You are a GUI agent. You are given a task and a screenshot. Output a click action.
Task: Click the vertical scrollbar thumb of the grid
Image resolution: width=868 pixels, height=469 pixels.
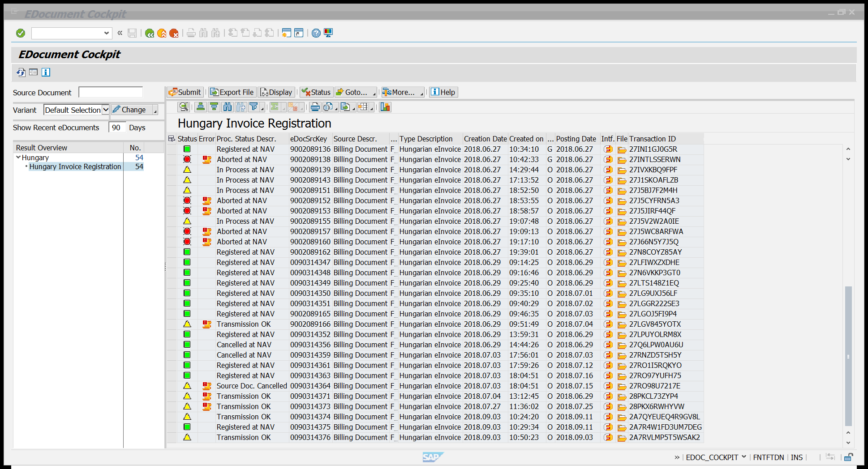(848, 356)
